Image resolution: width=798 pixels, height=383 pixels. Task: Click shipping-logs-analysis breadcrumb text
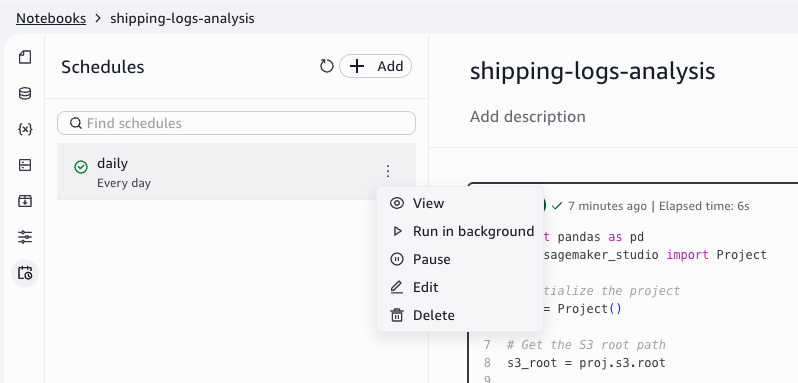click(182, 18)
